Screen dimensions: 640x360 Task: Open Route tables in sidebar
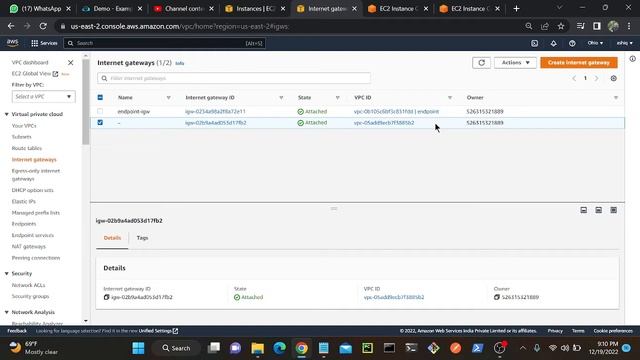click(x=27, y=148)
